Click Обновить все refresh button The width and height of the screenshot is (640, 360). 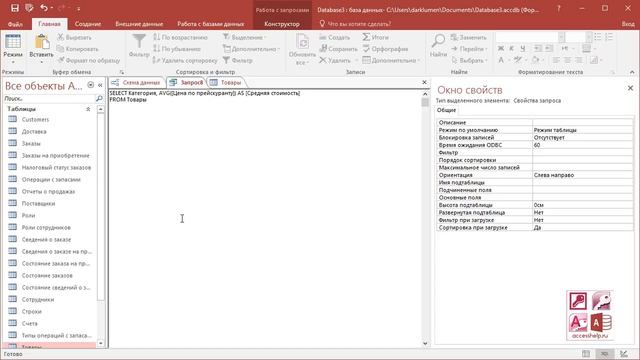[x=302, y=50]
